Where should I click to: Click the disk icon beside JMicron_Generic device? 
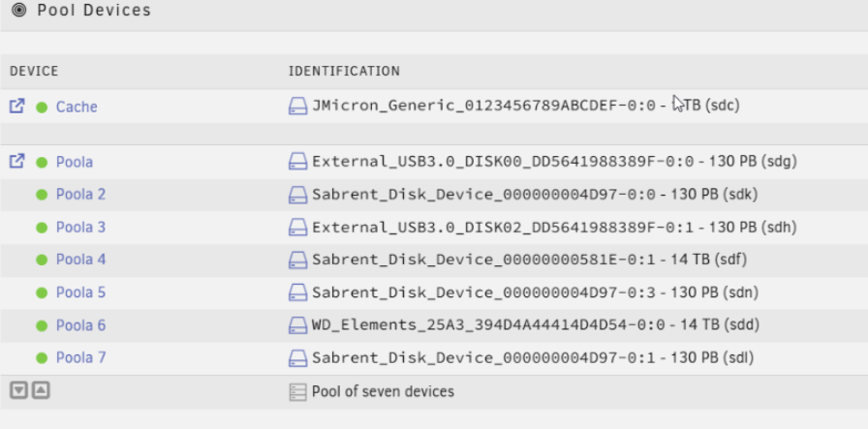click(297, 106)
